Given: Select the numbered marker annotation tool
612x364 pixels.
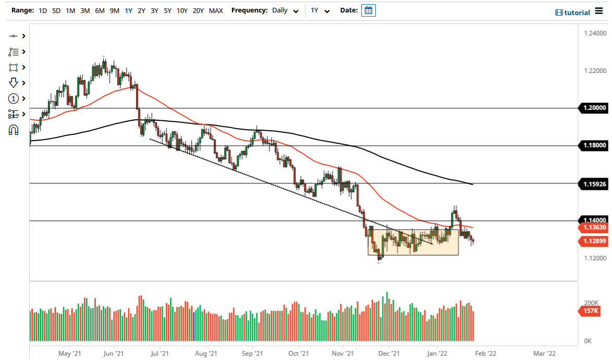Looking at the screenshot, I should coord(13,98).
